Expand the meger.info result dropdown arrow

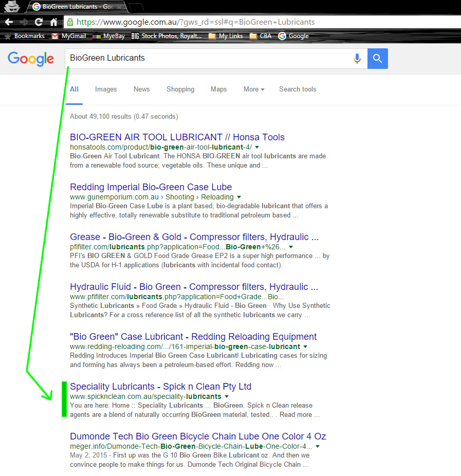pos(318,446)
